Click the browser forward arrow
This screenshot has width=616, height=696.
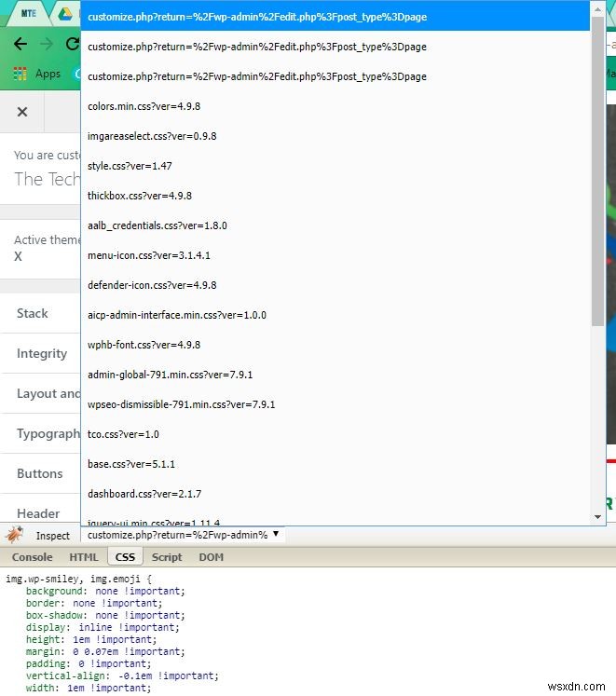coord(47,44)
